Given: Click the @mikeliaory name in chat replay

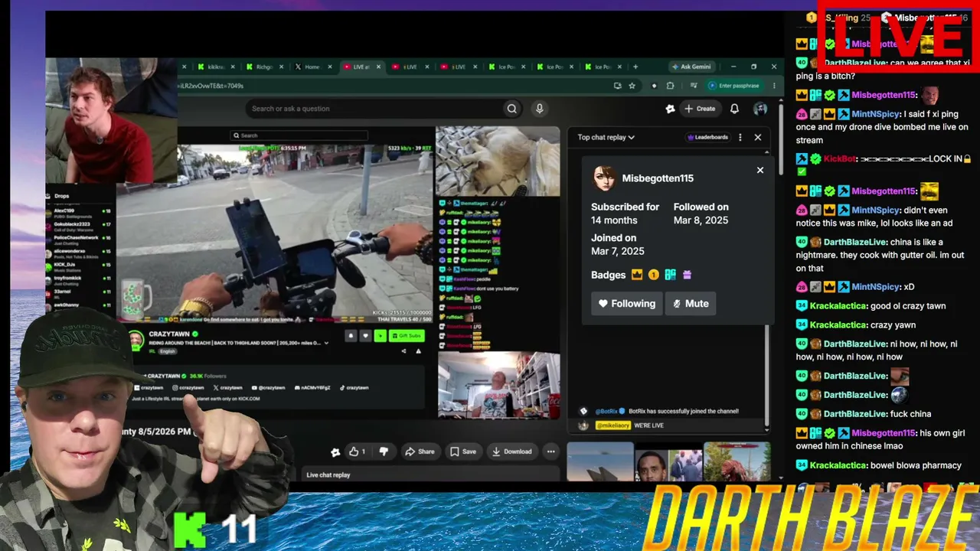Looking at the screenshot, I should pos(612,425).
